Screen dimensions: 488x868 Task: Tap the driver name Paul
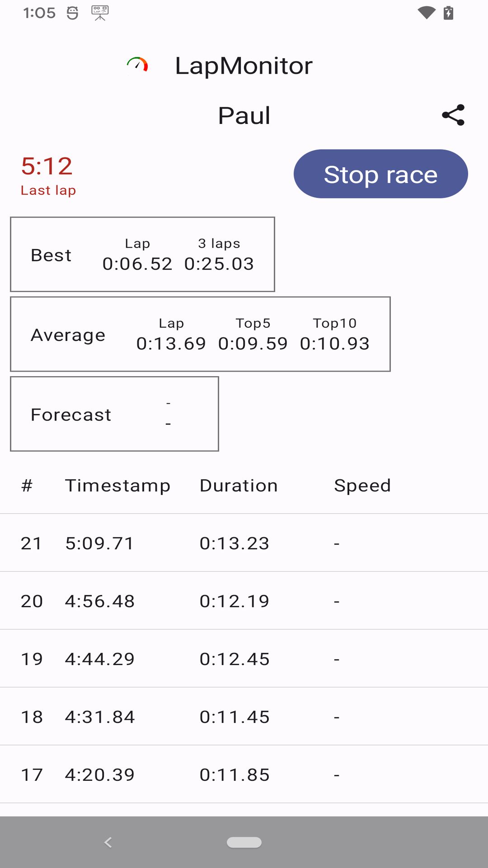[x=244, y=116]
